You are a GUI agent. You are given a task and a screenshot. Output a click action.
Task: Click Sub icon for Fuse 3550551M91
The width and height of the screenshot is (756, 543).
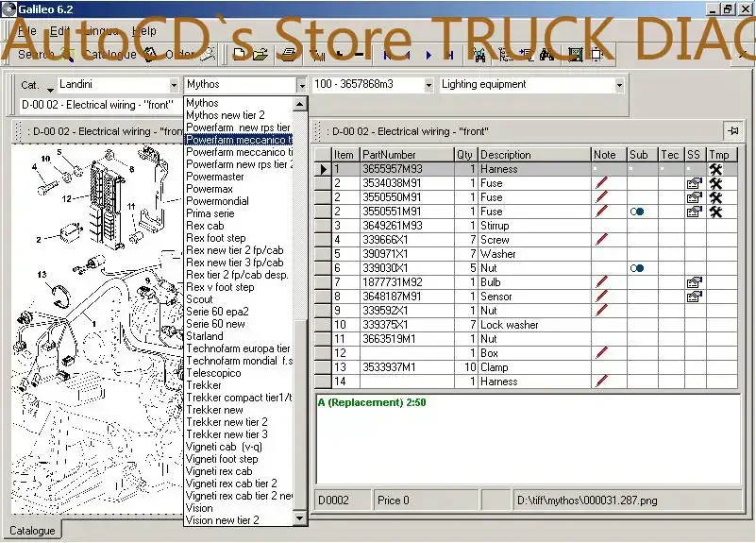(637, 212)
